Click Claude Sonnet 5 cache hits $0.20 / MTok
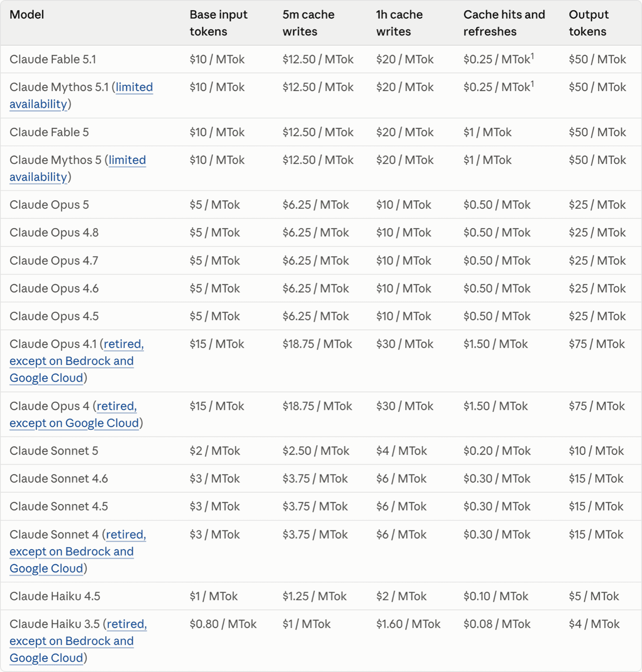The height and width of the screenshot is (672, 642). 497,451
